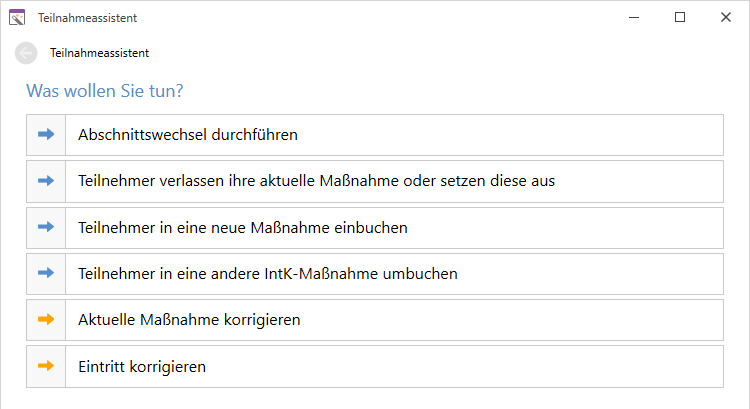Click the Teilnahmeassistent title bar text
The image size is (750, 409).
point(88,17)
